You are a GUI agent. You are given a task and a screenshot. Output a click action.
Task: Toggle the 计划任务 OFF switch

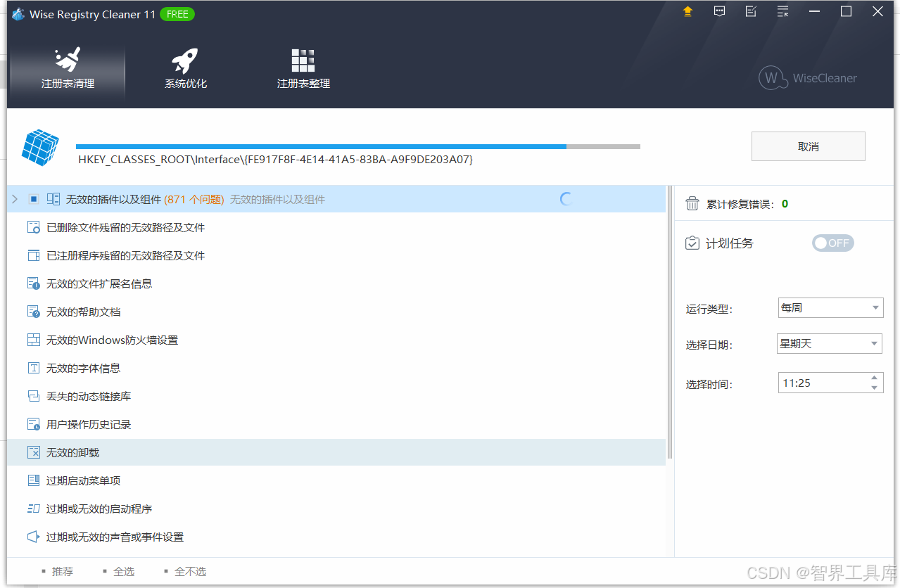tap(832, 243)
